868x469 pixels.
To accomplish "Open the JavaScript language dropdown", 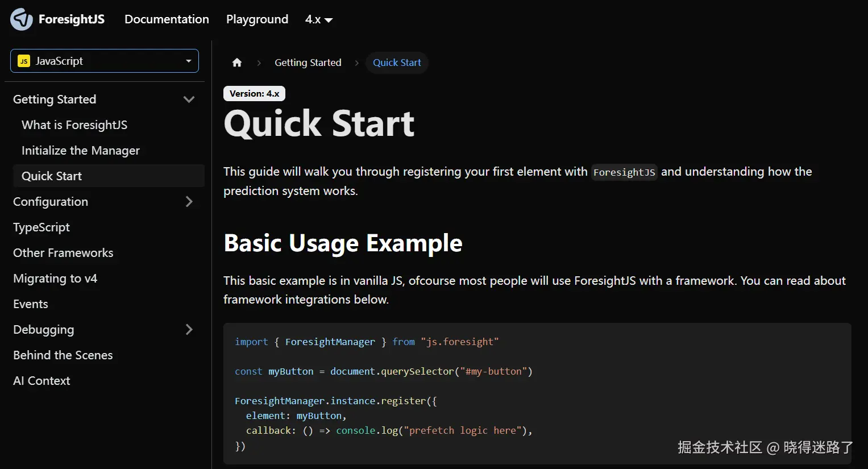I will click(105, 61).
